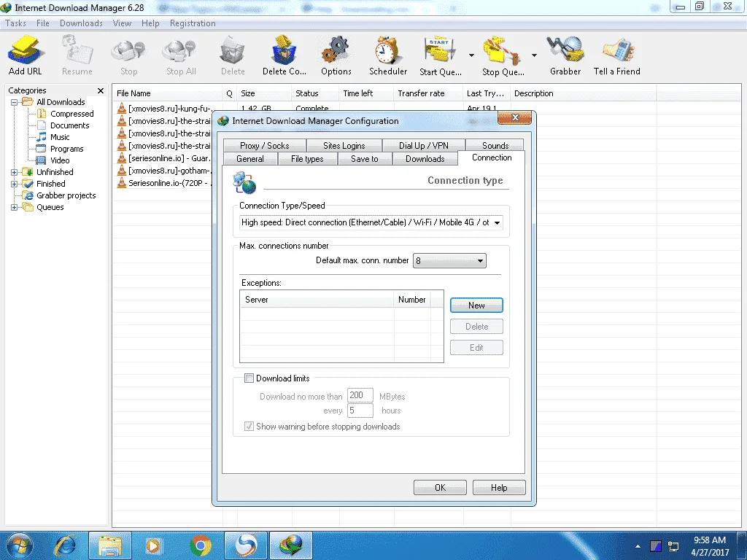The width and height of the screenshot is (747, 560).
Task: Switch to the General tab
Action: (x=250, y=159)
